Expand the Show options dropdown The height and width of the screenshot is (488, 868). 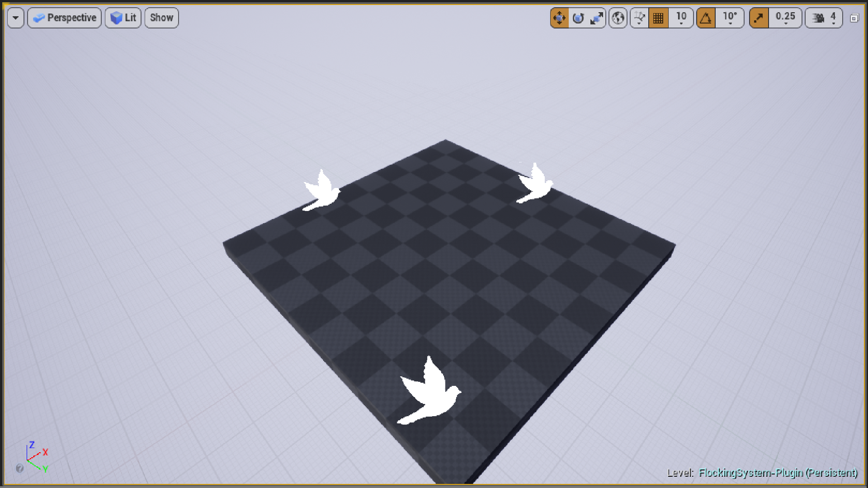coord(160,18)
